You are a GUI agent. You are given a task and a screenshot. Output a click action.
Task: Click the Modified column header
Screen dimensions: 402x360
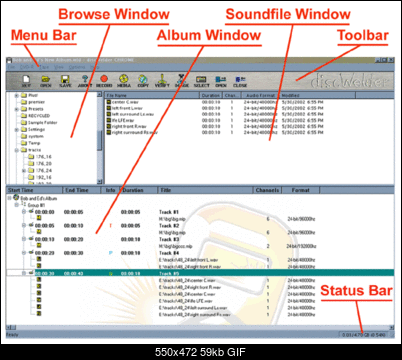point(318,95)
